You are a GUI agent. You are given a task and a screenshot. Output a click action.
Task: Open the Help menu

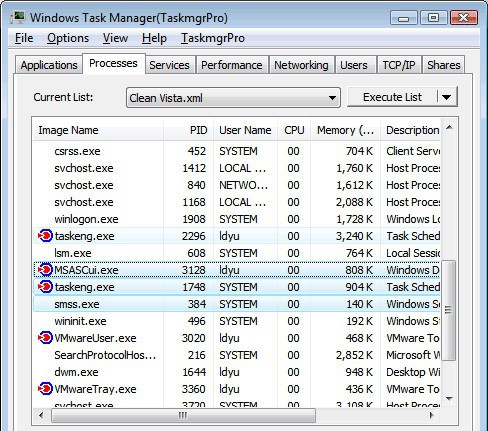pos(154,38)
